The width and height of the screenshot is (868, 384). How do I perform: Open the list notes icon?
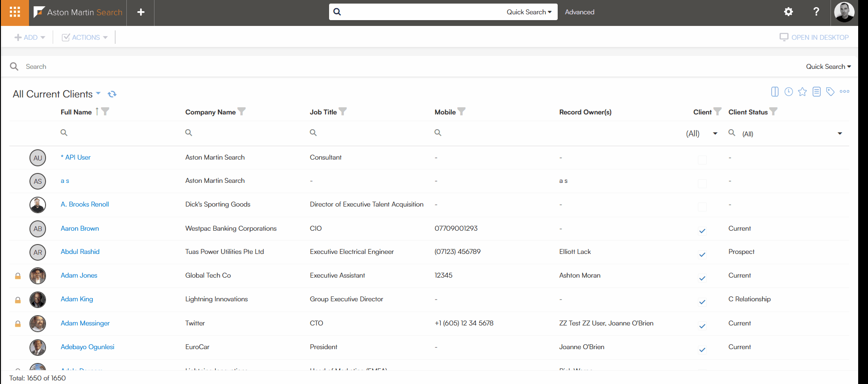[x=816, y=92]
